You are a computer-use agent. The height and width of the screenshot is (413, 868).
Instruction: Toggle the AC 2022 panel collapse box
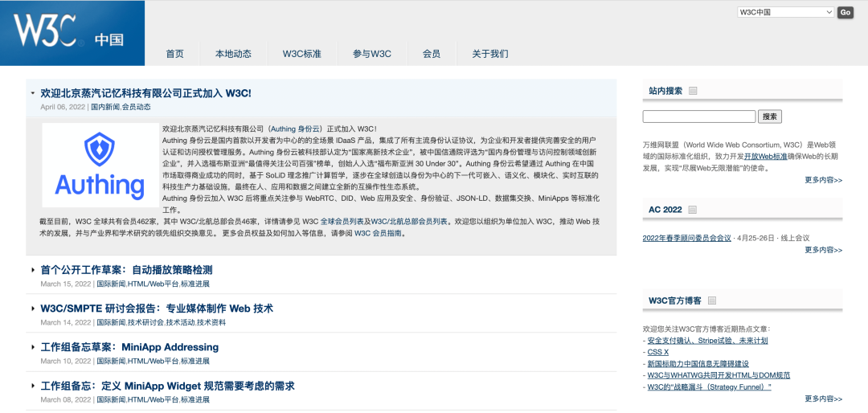693,210
